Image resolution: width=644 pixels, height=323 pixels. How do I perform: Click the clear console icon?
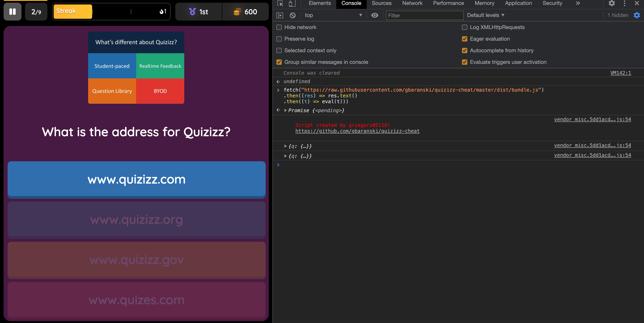(x=292, y=15)
